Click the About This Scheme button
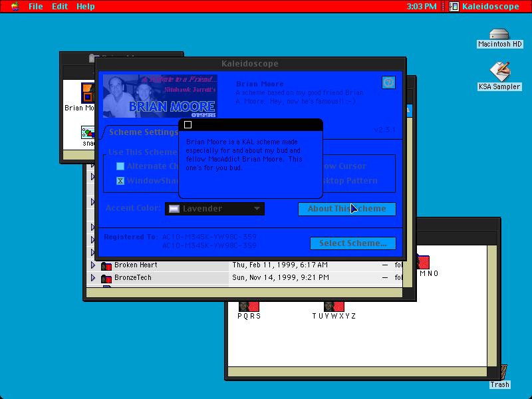The image size is (532, 399). pos(346,209)
